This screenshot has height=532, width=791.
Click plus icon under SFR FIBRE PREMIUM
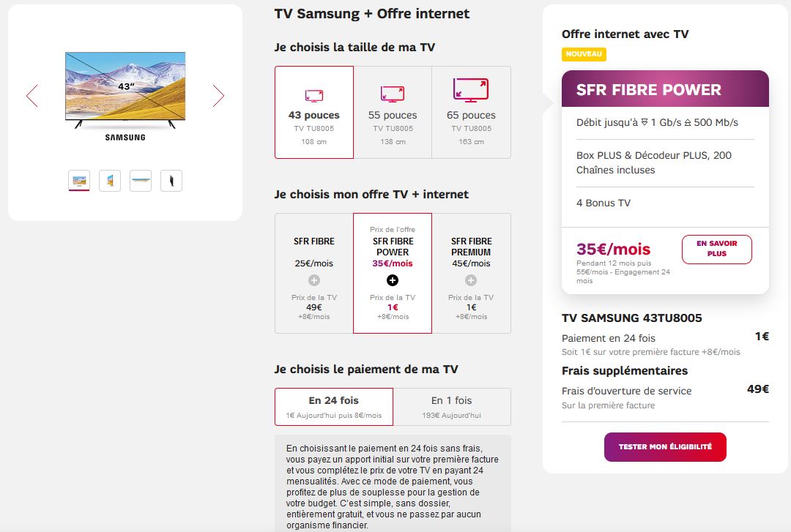[471, 280]
